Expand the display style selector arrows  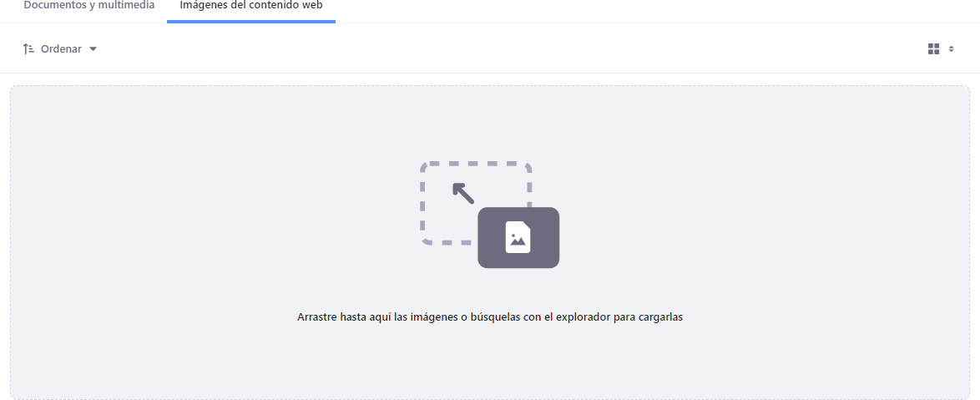952,48
